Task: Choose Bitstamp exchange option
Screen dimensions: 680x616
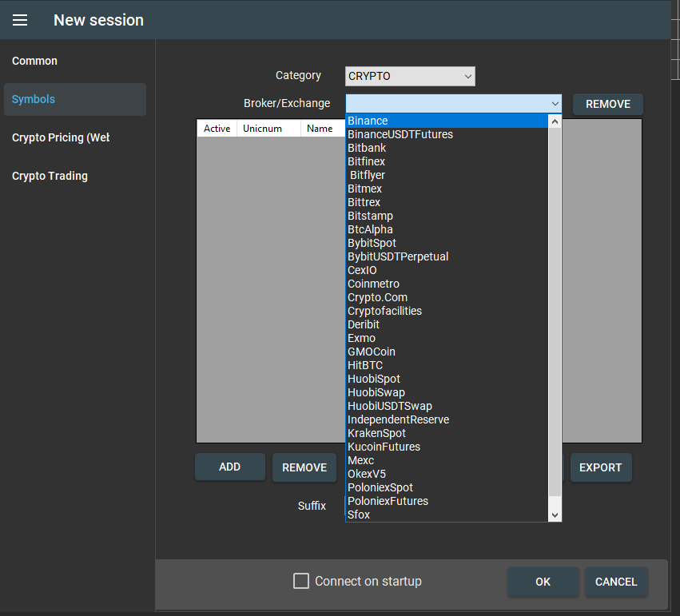Action: tap(447, 216)
